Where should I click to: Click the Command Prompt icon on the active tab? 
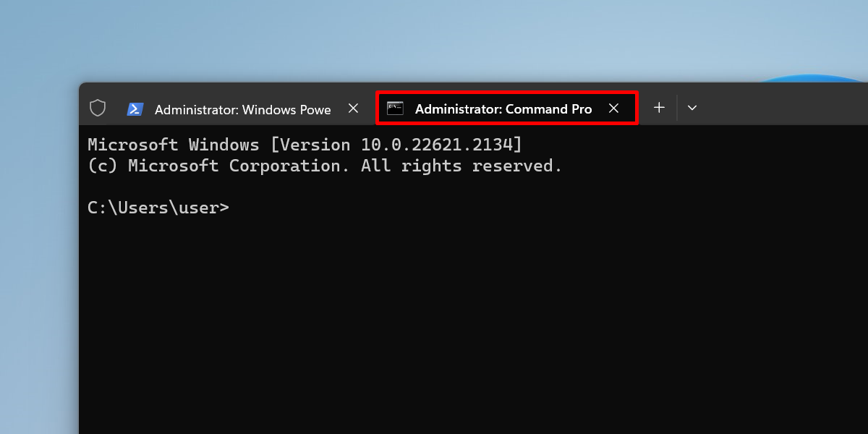395,108
